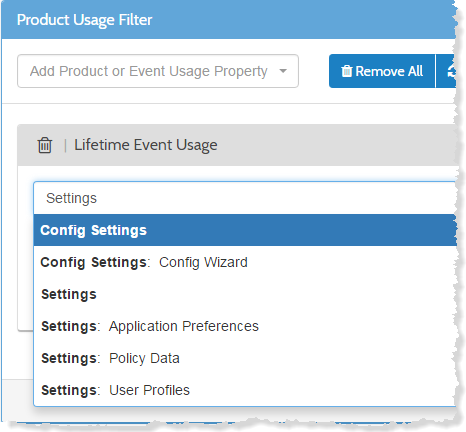Pick the plain Settings list option
Viewport: 466px width, 432px height.
(246, 294)
